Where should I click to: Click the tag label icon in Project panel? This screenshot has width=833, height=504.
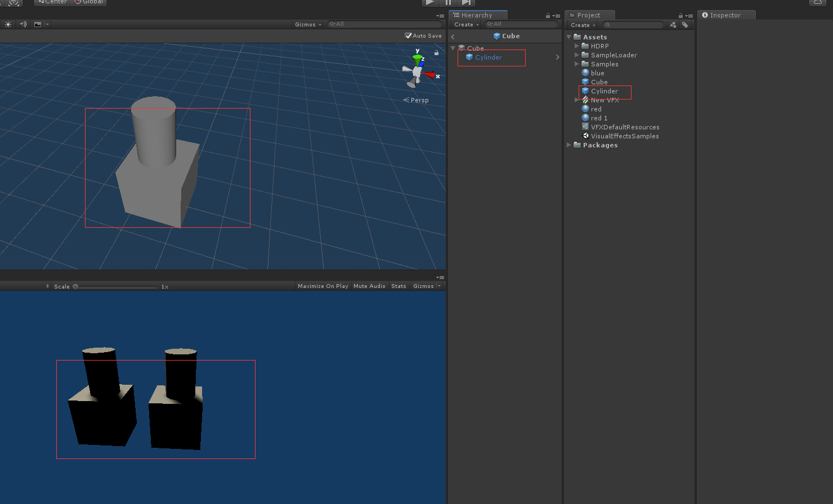tap(686, 25)
